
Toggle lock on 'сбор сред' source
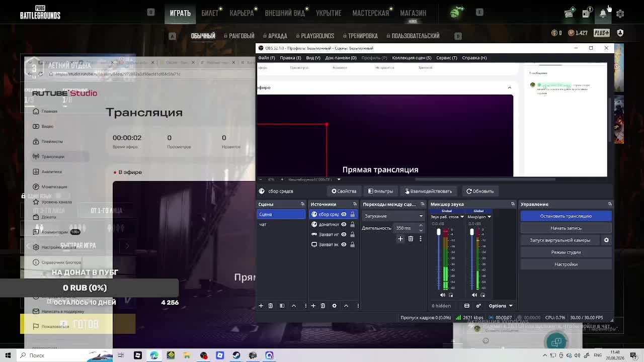coord(352,214)
